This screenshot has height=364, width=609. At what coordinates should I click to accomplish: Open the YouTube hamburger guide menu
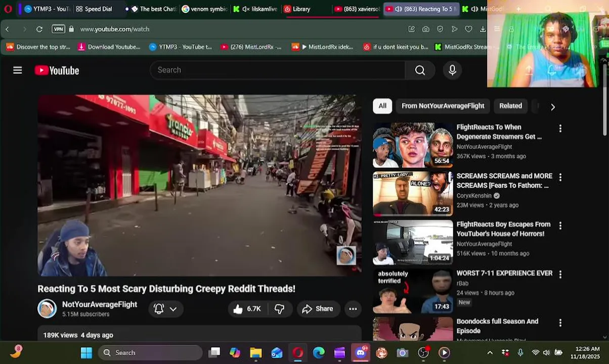[18, 70]
